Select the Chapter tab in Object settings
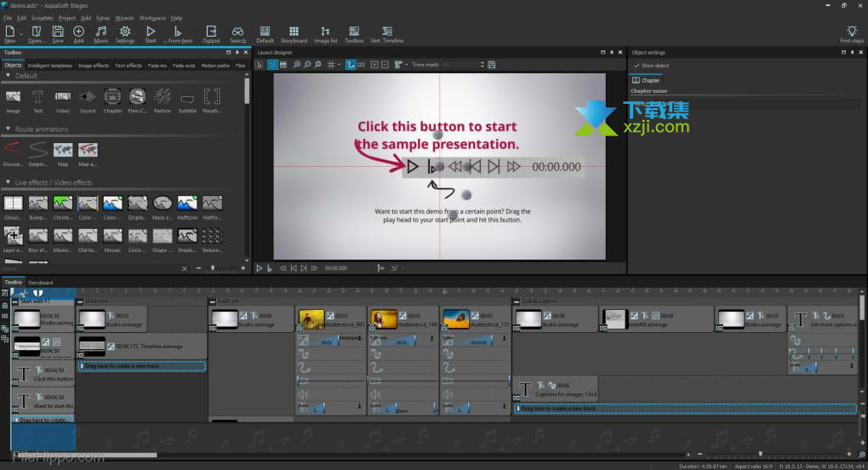Image resolution: width=868 pixels, height=470 pixels. tap(645, 80)
